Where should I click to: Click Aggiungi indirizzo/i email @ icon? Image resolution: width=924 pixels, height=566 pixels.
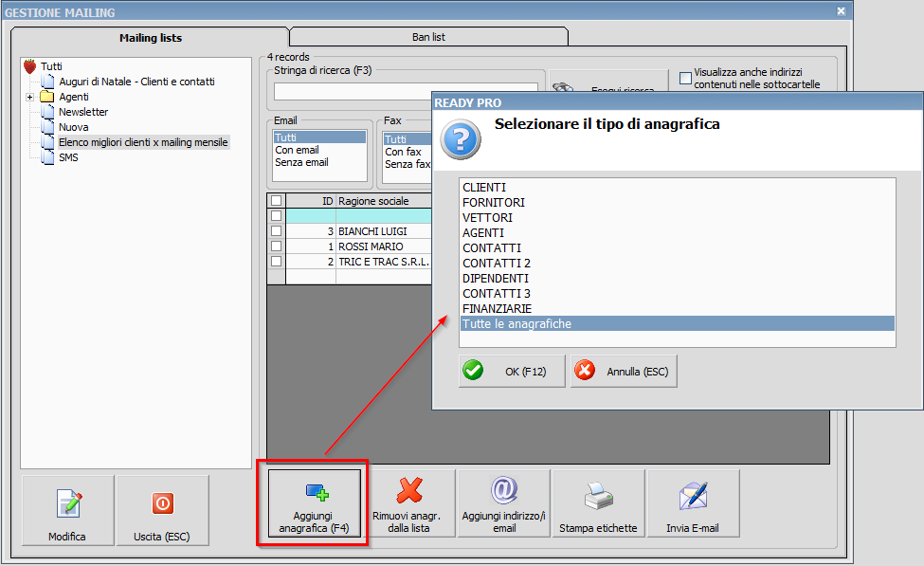click(504, 490)
